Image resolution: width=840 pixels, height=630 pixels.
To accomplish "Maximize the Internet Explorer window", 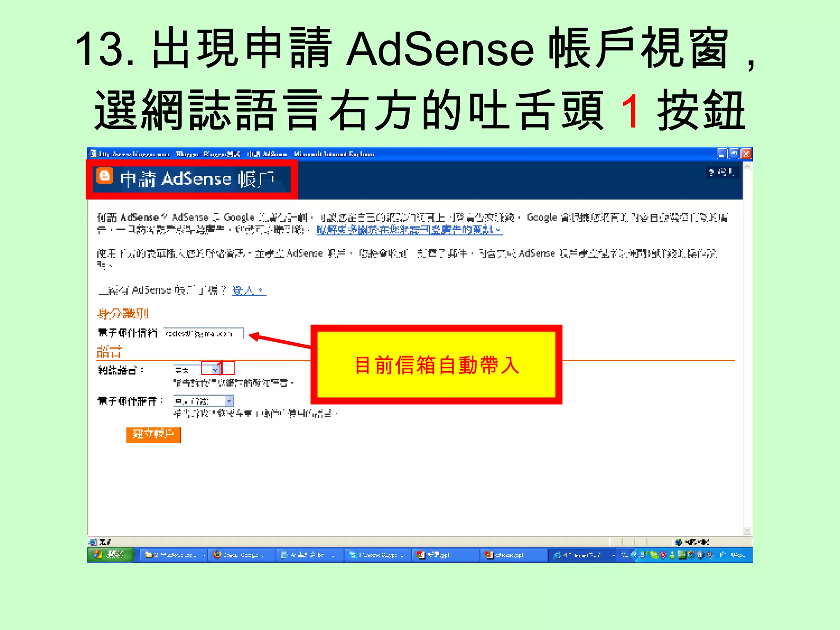I will [734, 154].
